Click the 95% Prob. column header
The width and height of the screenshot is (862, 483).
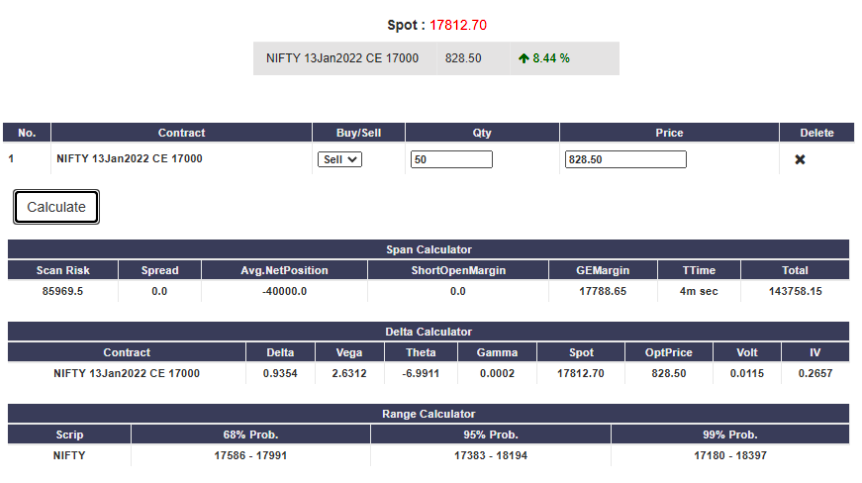tap(491, 435)
